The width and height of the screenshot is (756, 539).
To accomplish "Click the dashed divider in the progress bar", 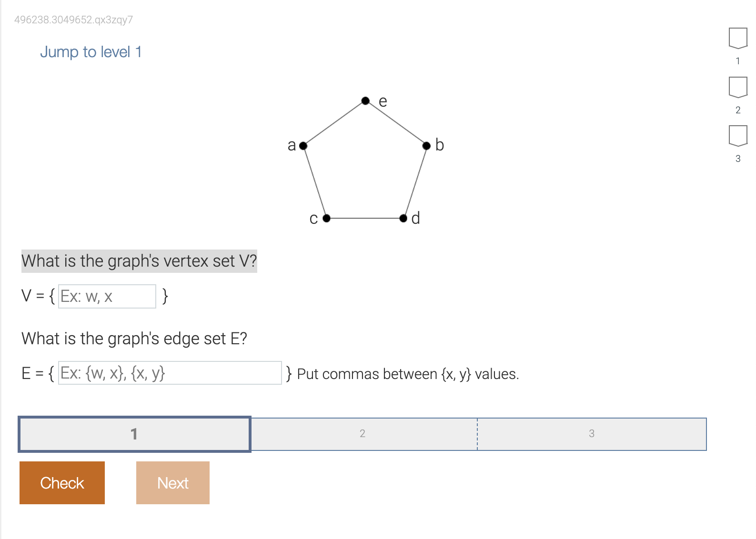I will pyautogui.click(x=477, y=434).
